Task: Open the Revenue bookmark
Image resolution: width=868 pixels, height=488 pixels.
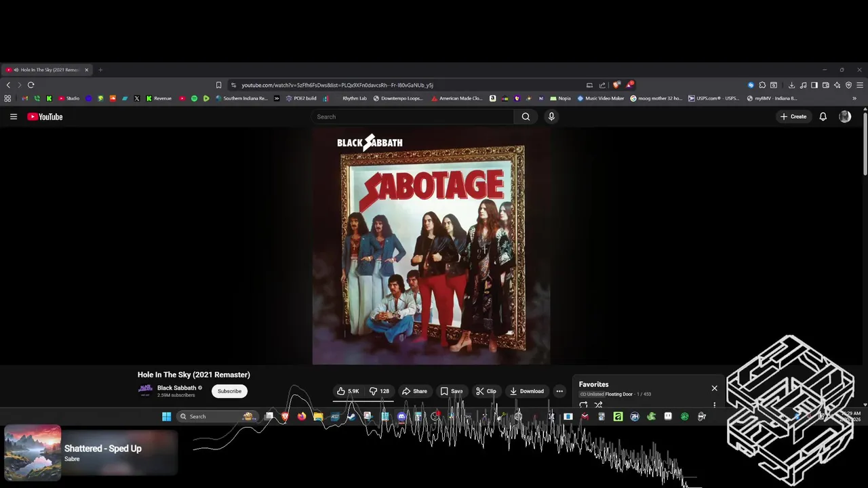Action: pyautogui.click(x=158, y=98)
